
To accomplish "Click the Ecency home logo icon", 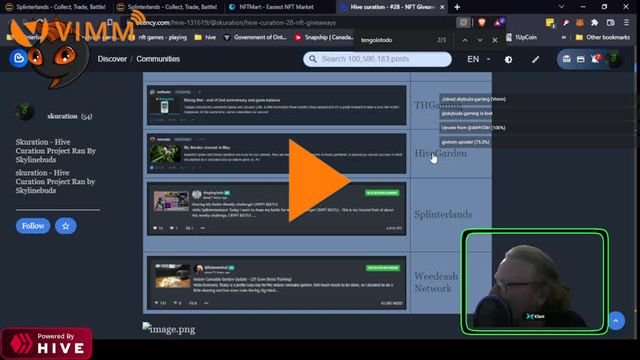I will 18,58.
